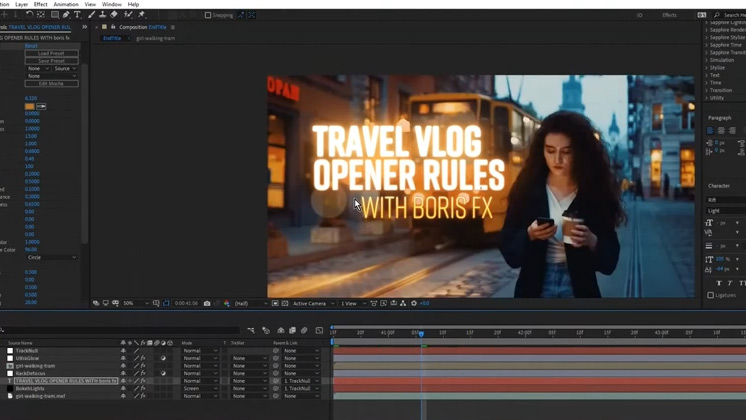Screen dimensions: 746x420
Task: Click the pick whip for BokehLights layer
Action: click(x=276, y=389)
